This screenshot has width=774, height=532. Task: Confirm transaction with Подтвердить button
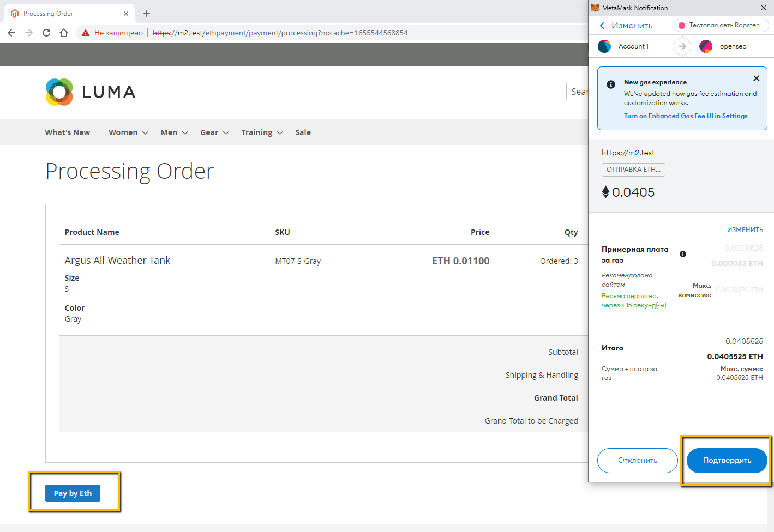pos(727,461)
